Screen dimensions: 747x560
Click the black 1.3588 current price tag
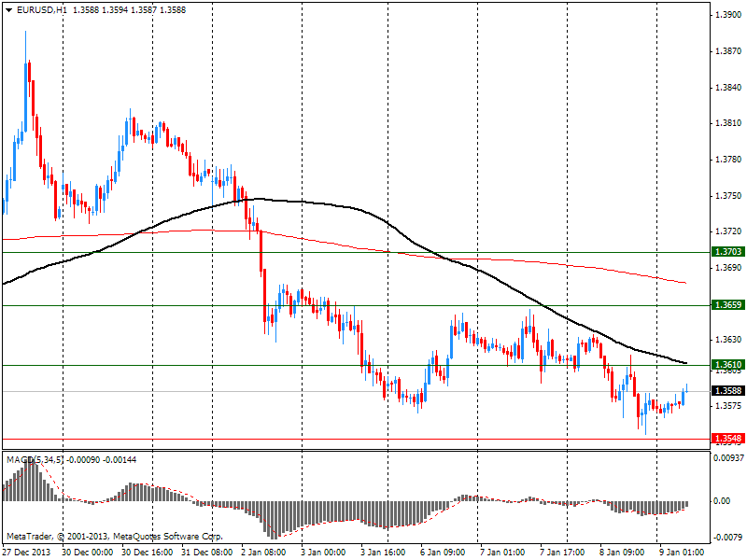(726, 391)
